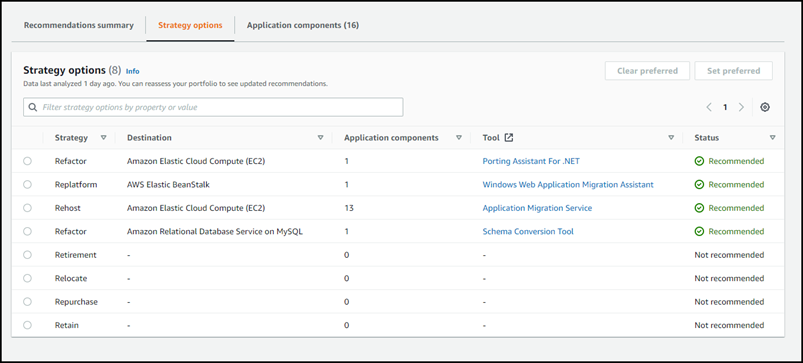Open Schema Conversion Tool link
The height and width of the screenshot is (363, 803).
tap(528, 232)
